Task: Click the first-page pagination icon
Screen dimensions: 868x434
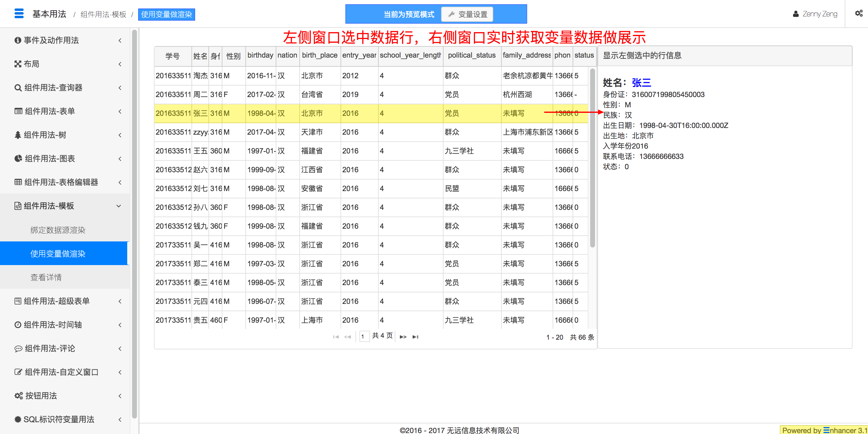Action: coord(336,337)
